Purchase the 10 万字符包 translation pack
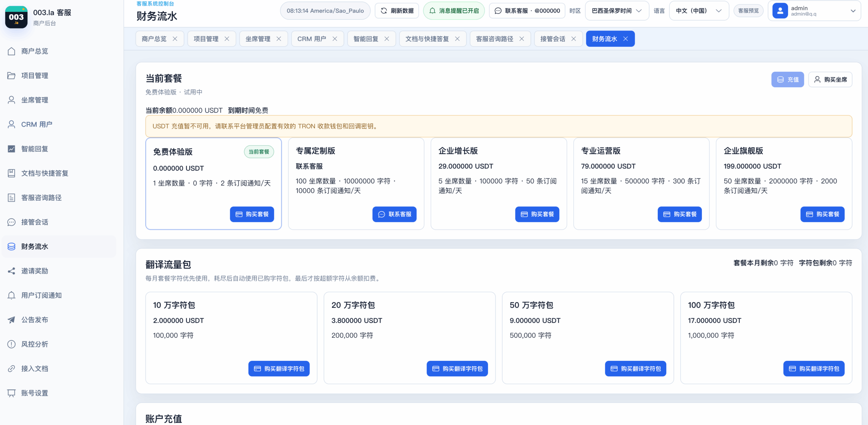This screenshot has width=868, height=425. (x=279, y=369)
